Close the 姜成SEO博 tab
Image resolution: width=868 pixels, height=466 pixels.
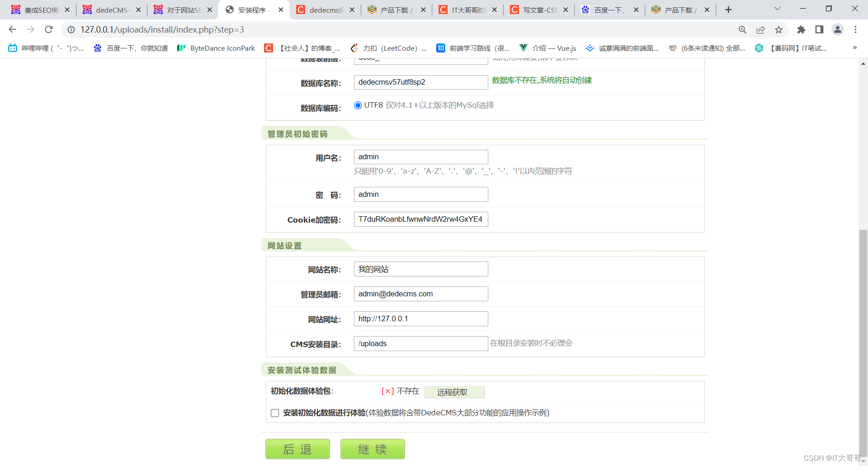(x=67, y=10)
